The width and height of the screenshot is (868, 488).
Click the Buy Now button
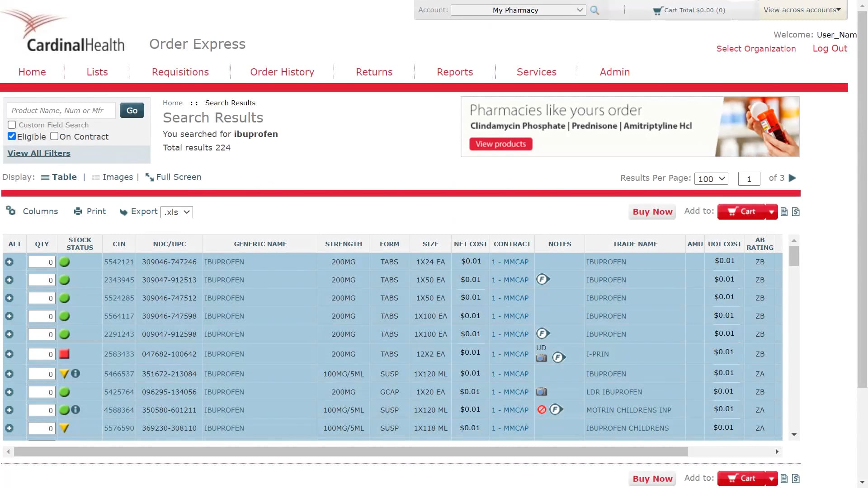pos(652,211)
